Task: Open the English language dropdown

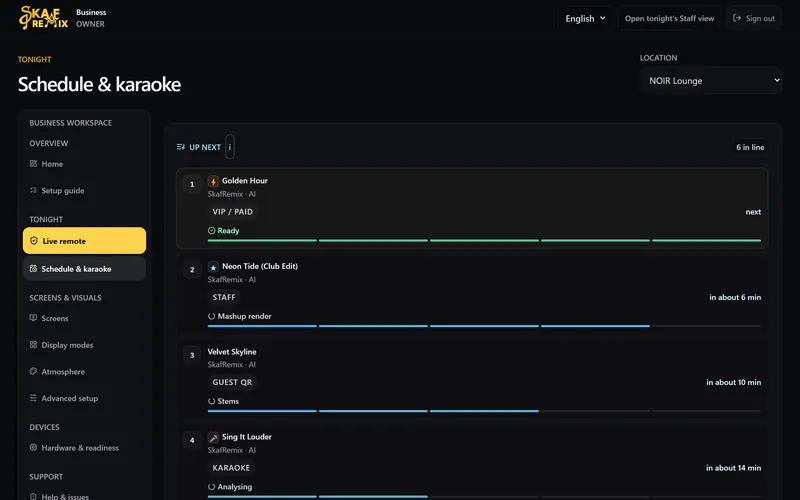Action: [585, 18]
